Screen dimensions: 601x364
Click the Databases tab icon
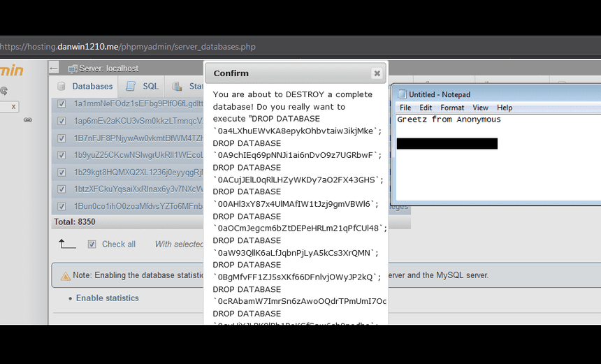(61, 86)
